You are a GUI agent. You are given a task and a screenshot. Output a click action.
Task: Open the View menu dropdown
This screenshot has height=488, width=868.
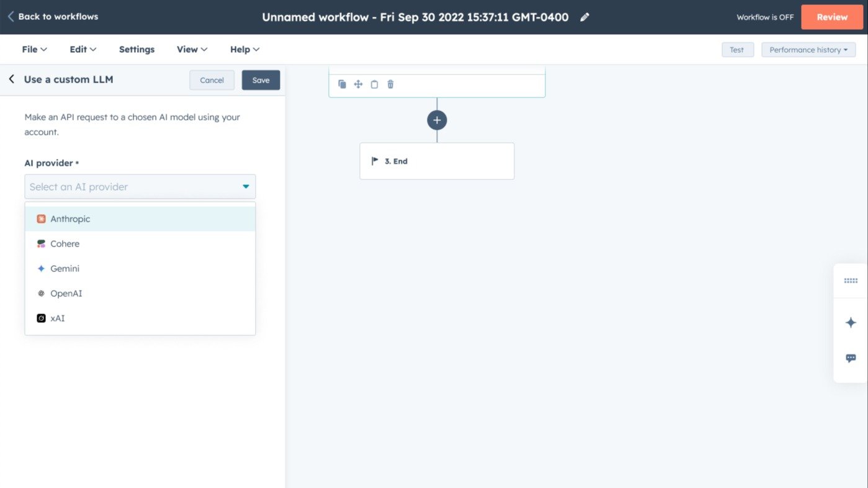coord(191,49)
